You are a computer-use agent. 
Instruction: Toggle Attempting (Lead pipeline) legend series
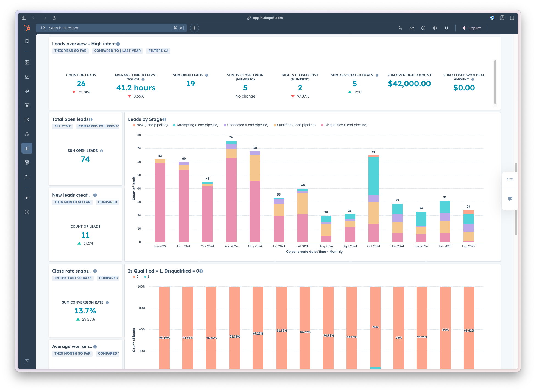[x=196, y=125]
